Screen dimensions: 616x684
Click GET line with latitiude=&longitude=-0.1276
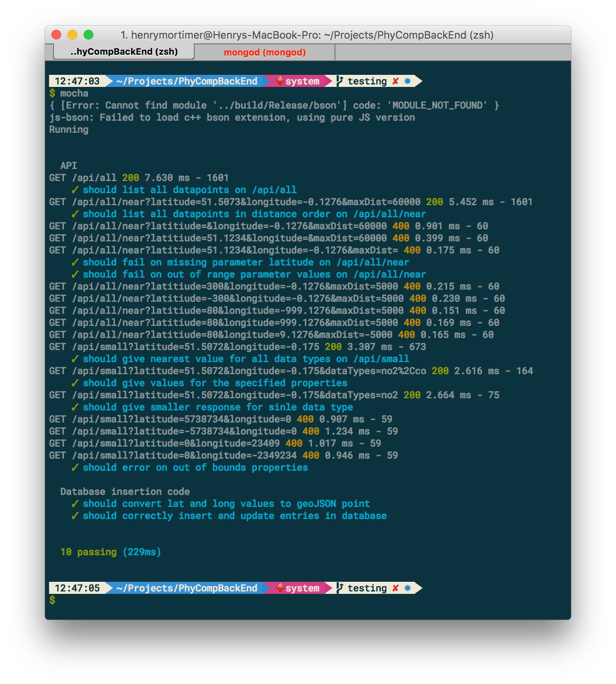(269, 226)
